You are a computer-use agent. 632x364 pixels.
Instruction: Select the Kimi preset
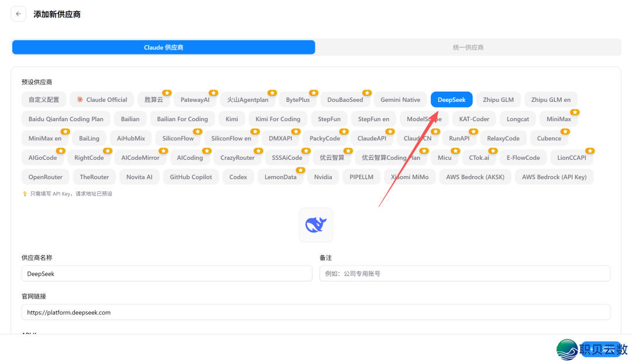[x=232, y=119]
